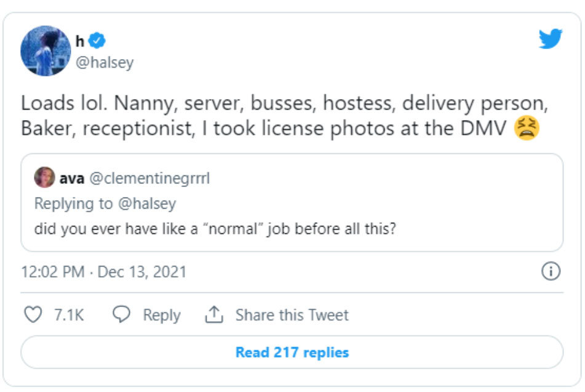
Task: Click ava's name in the quoted tweet
Action: (72, 178)
